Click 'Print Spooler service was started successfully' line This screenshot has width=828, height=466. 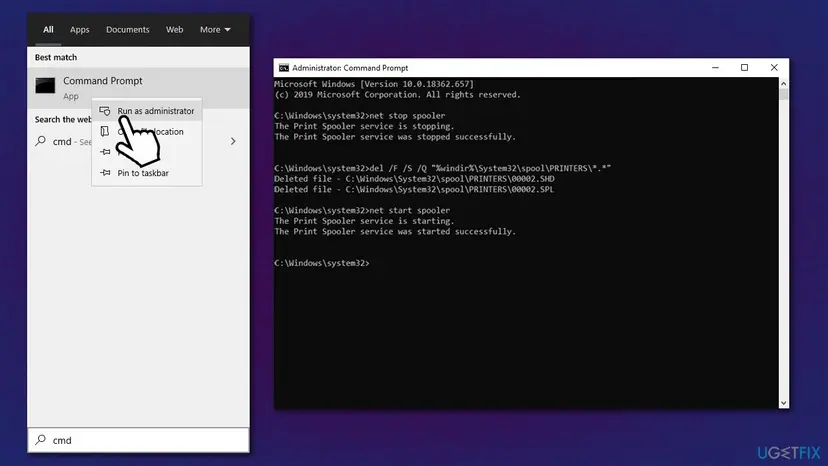(395, 231)
